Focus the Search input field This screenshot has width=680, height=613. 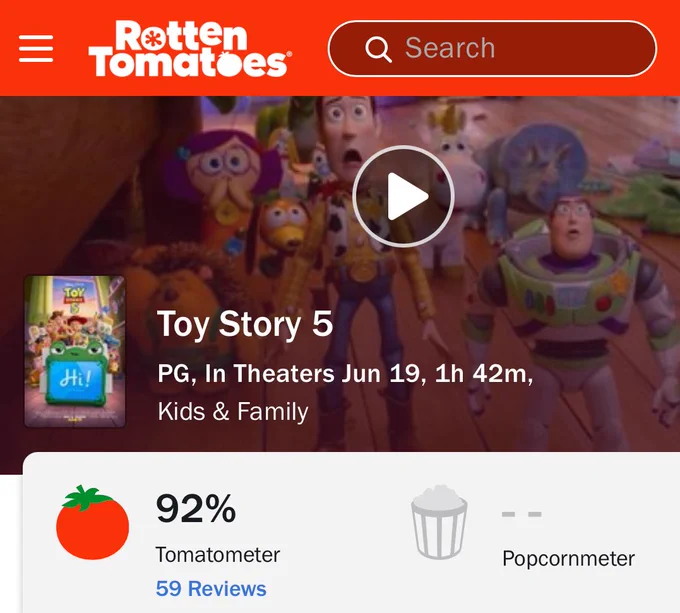tap(492, 48)
